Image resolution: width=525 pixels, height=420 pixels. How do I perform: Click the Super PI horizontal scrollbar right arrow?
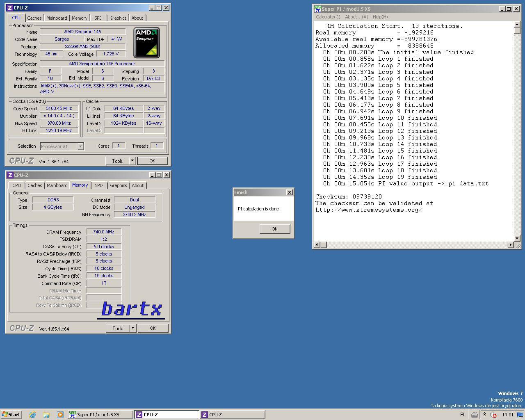[510, 245]
